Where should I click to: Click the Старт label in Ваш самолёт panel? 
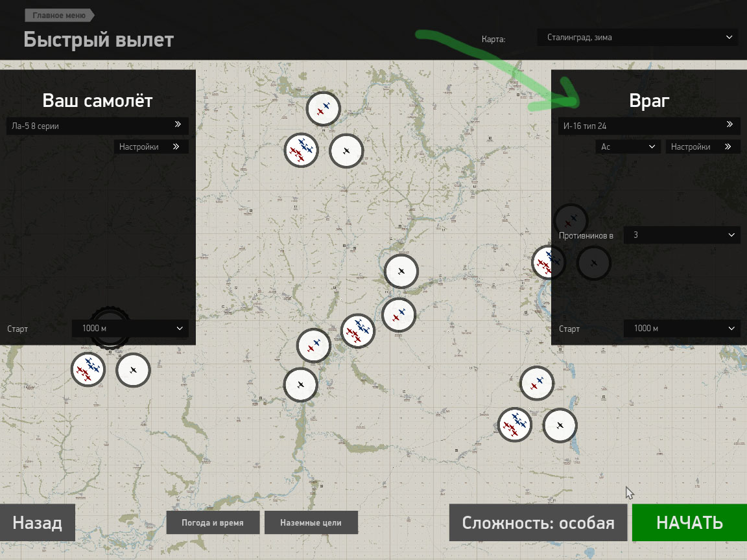pyautogui.click(x=18, y=329)
